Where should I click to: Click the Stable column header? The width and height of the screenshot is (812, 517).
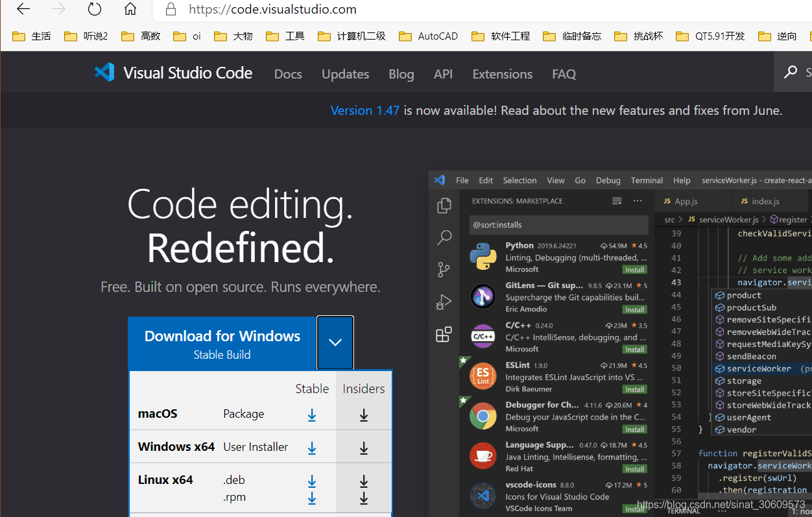pyautogui.click(x=312, y=389)
